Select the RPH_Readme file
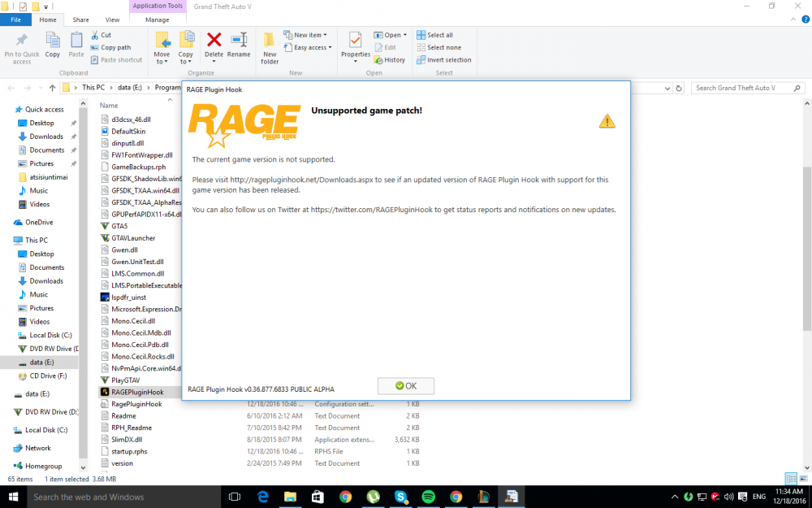Image resolution: width=812 pixels, height=508 pixels. pyautogui.click(x=132, y=428)
